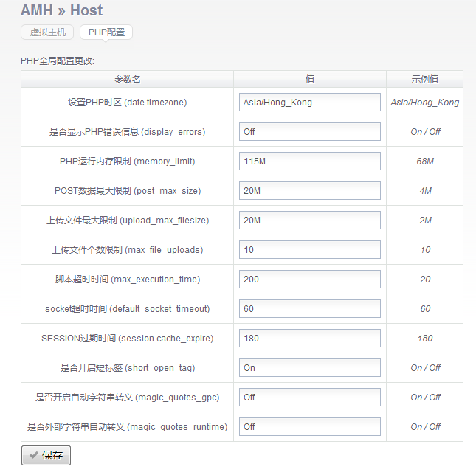Click the AMH » Host page heading
This screenshot has height=472, width=476.
pyautogui.click(x=62, y=10)
